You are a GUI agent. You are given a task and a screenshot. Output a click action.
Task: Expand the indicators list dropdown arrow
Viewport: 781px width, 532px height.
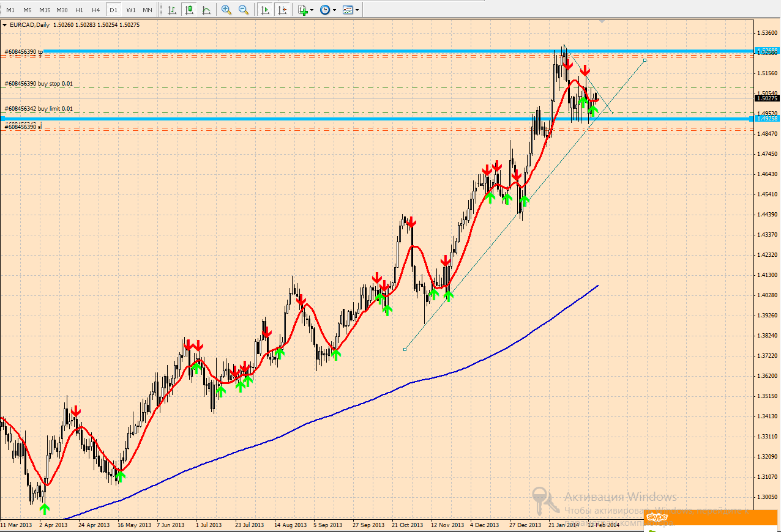pyautogui.click(x=312, y=10)
